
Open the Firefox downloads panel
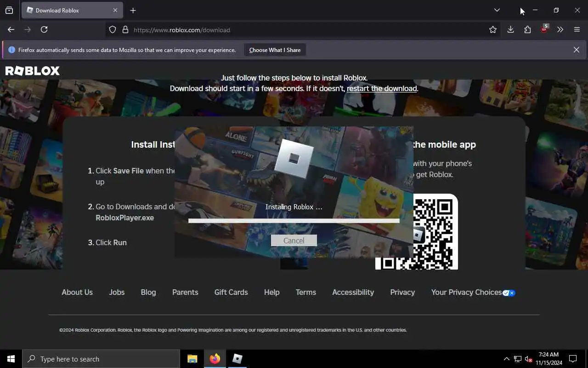pos(510,29)
